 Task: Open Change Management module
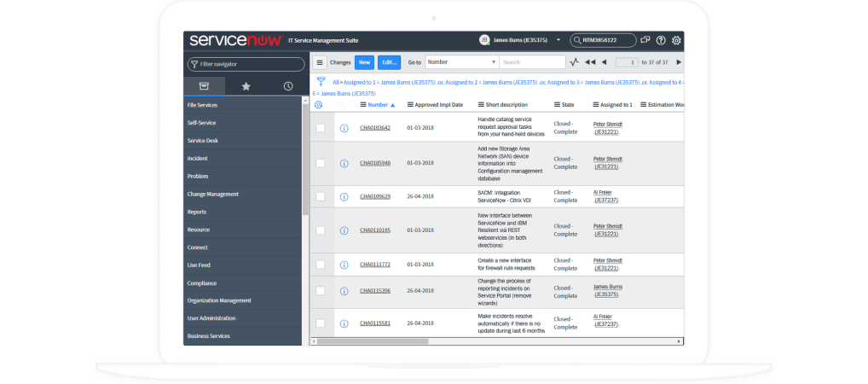point(243,194)
